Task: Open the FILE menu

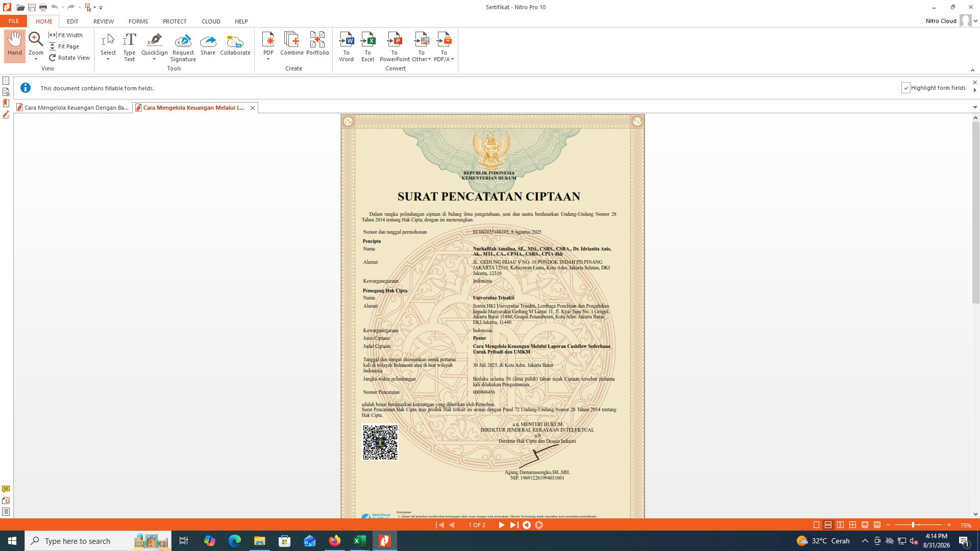Action: 14,21
